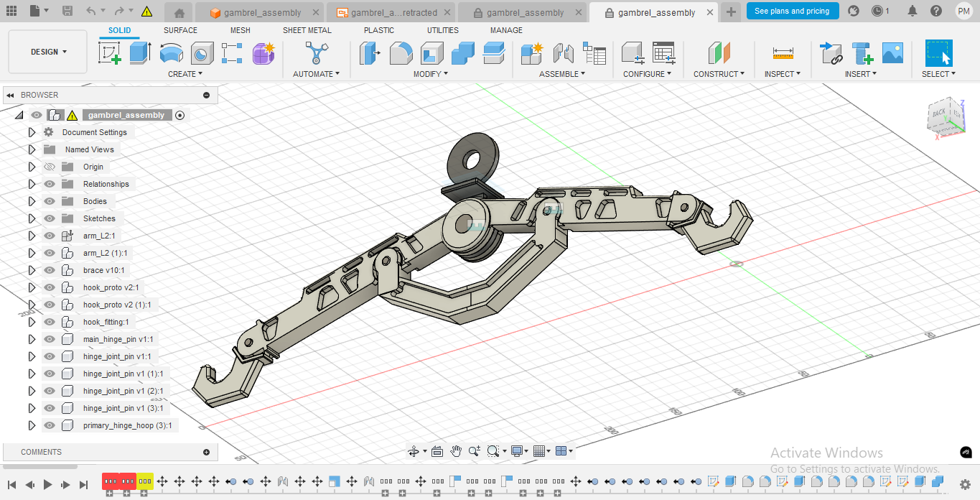Click the Measure tool under Inspect

783,53
